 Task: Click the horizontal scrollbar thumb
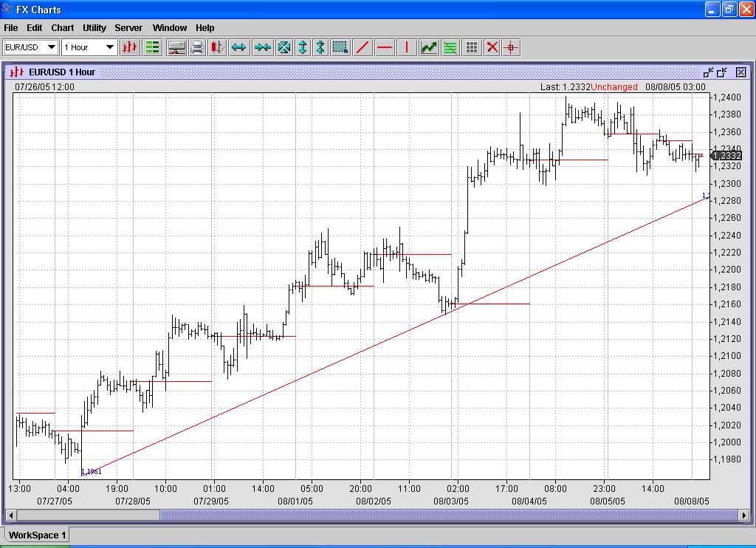point(450,516)
